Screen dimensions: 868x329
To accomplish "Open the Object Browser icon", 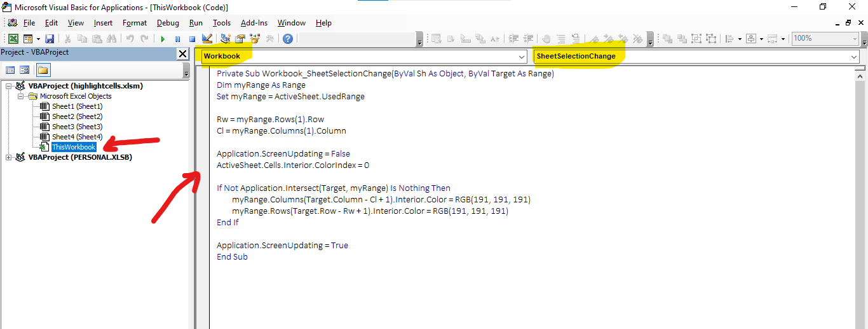I will (254, 39).
